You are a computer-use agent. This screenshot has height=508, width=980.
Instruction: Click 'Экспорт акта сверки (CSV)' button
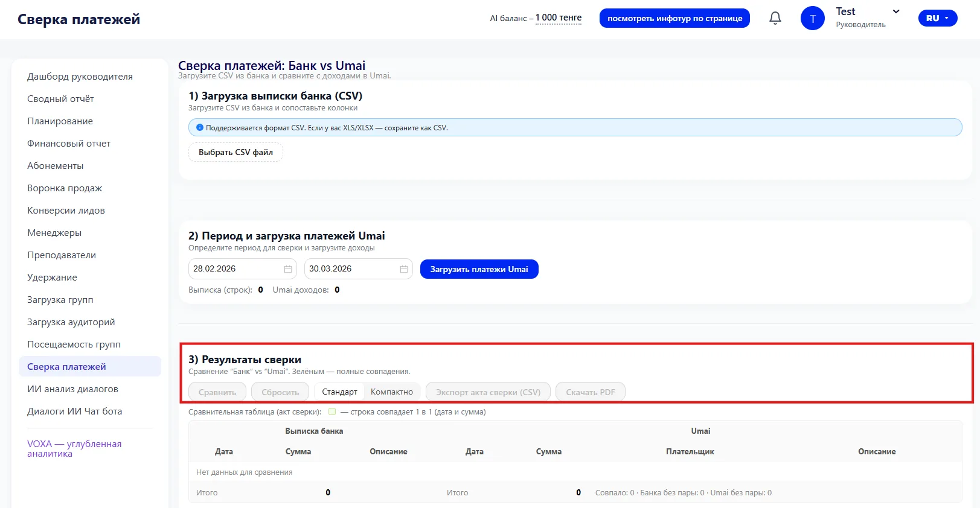(488, 392)
